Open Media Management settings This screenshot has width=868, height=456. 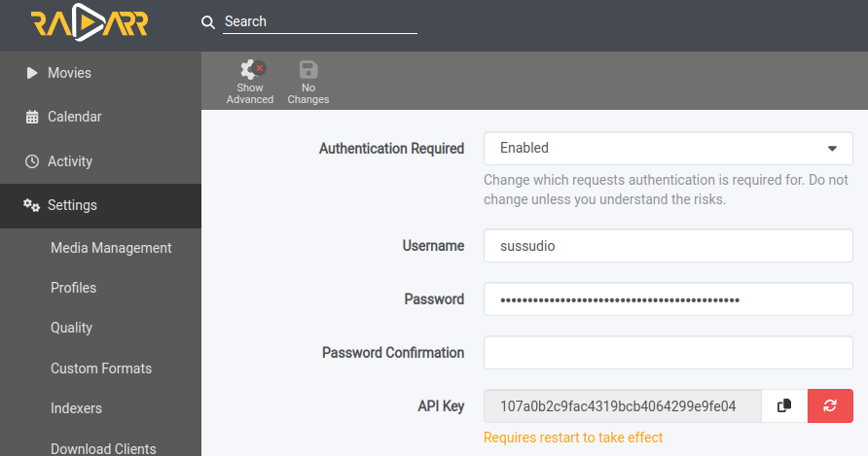(x=111, y=248)
